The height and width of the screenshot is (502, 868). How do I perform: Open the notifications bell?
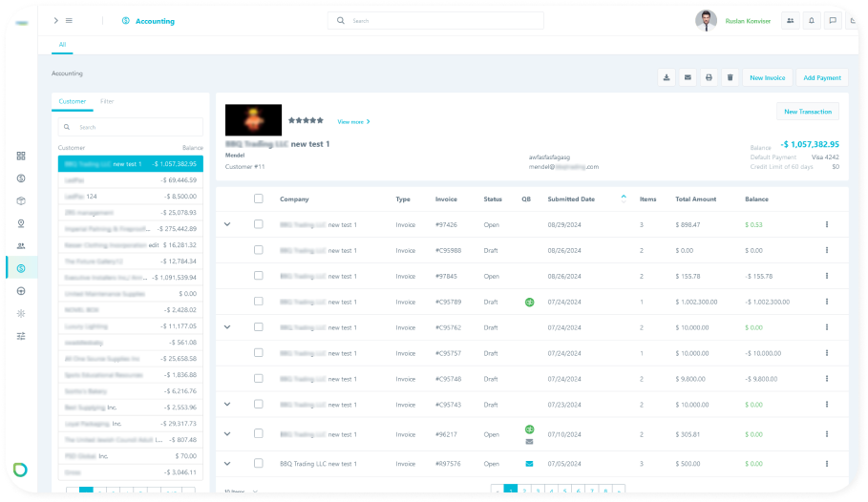coord(812,20)
